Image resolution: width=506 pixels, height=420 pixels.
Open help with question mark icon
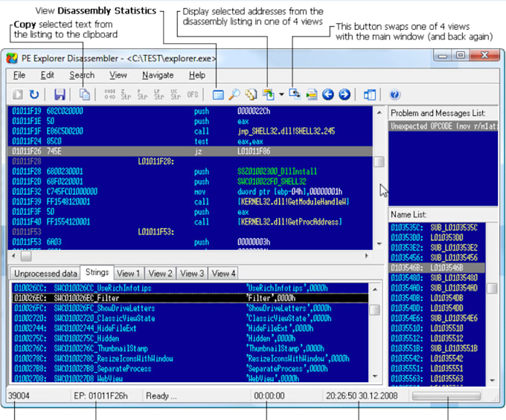[394, 94]
